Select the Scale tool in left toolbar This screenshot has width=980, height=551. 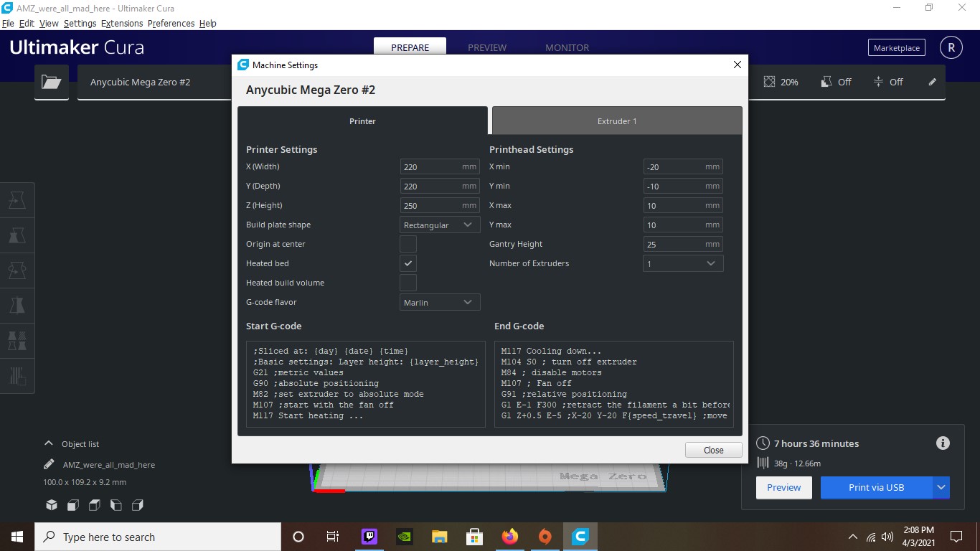17,235
